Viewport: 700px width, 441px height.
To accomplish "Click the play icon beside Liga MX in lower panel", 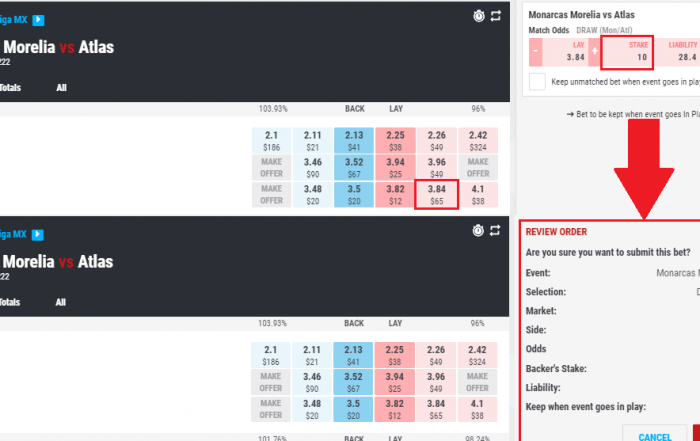I will pyautogui.click(x=38, y=234).
